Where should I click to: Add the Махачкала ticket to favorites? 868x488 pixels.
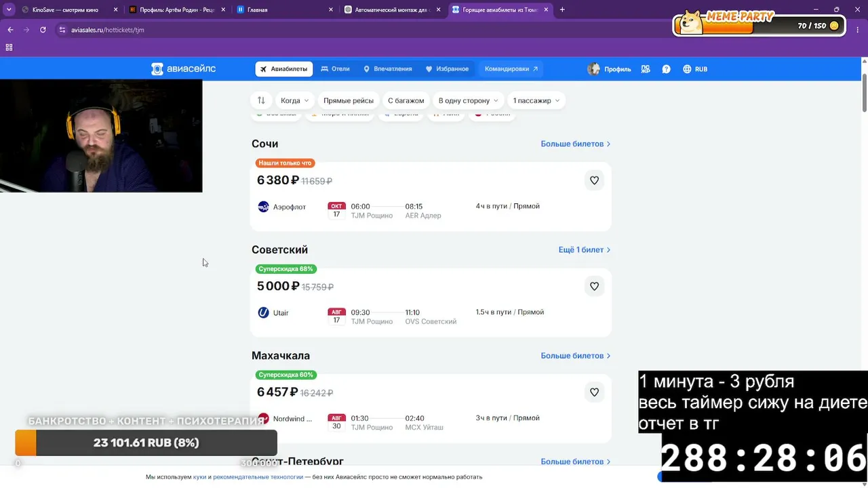[x=594, y=392]
